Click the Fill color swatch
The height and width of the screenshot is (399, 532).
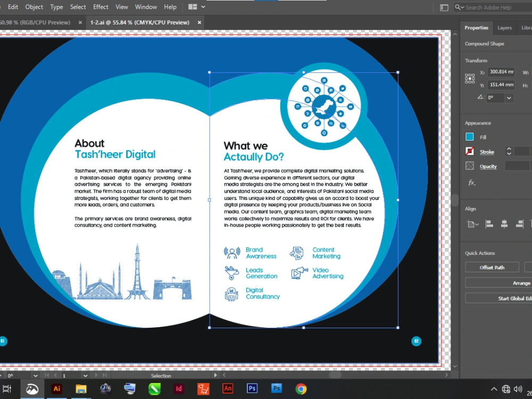pyautogui.click(x=470, y=137)
